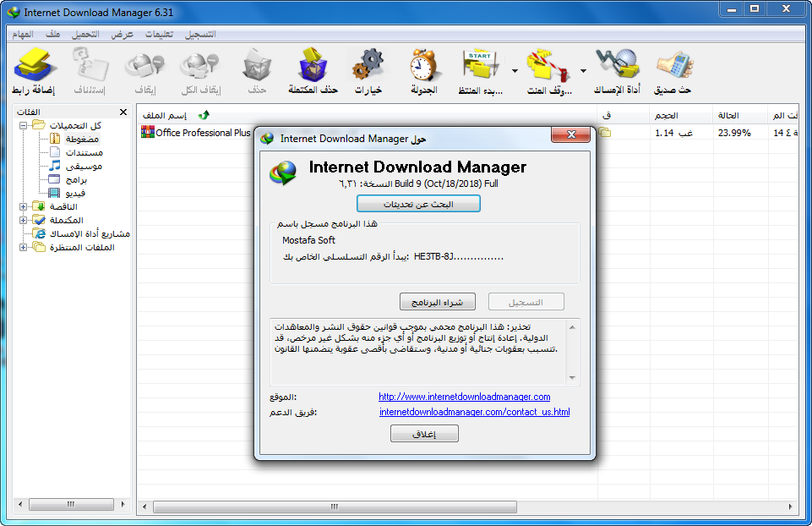The height and width of the screenshot is (526, 812).
Task: Open the File (ملف) menu
Action: click(x=53, y=34)
